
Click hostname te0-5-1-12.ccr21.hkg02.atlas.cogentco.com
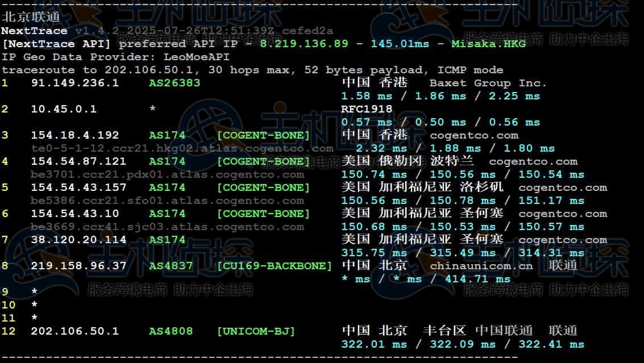tap(182, 148)
